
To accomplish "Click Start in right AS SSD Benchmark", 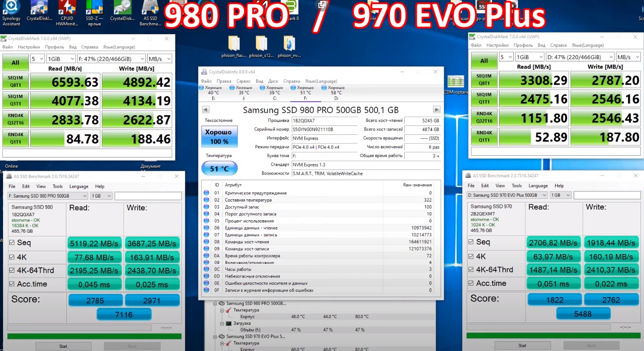I will (x=522, y=345).
